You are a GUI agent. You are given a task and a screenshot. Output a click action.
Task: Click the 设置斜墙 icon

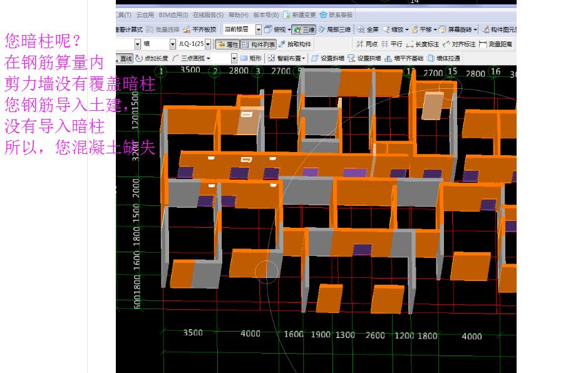click(x=315, y=58)
